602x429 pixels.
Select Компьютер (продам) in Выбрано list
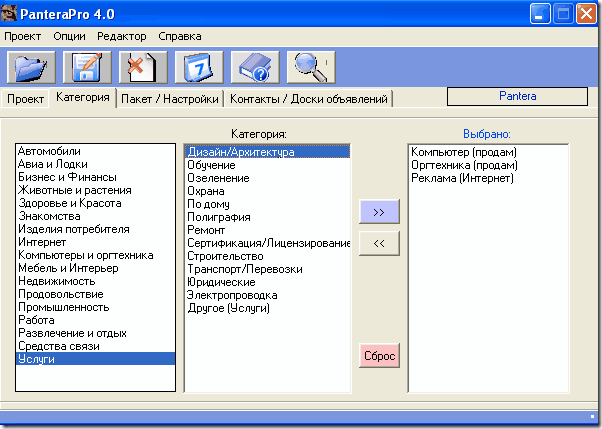coord(488,152)
